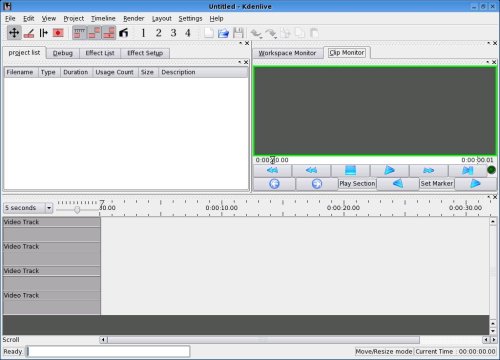Click timeline scroll left arrow
500x360 pixels.
103,340
